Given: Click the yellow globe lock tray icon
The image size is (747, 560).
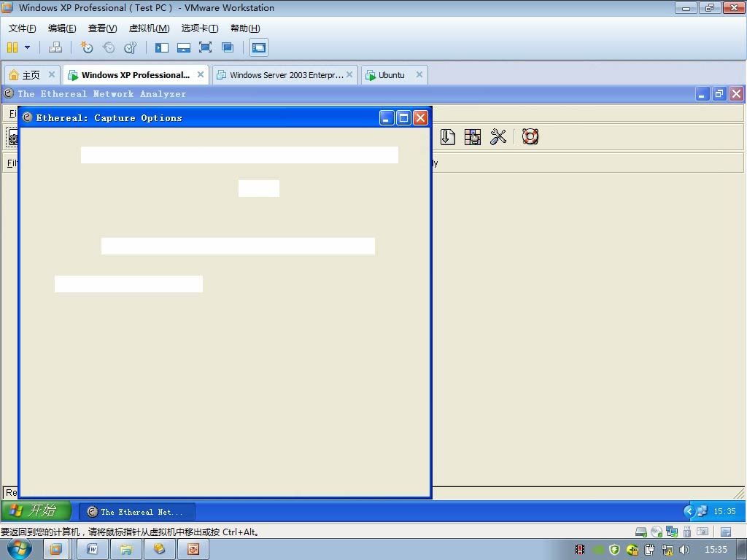Looking at the screenshot, I should click(x=632, y=550).
